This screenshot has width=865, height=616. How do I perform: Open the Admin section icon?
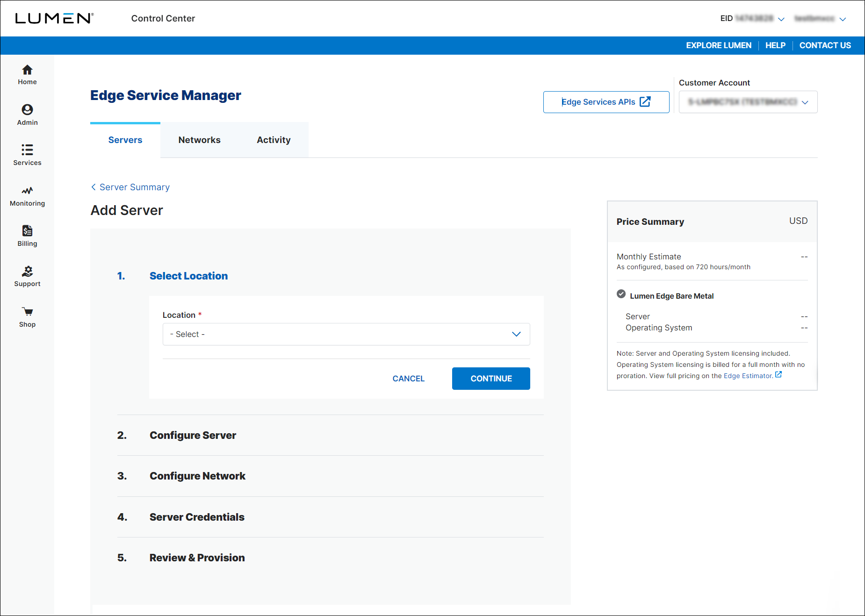pos(27,109)
